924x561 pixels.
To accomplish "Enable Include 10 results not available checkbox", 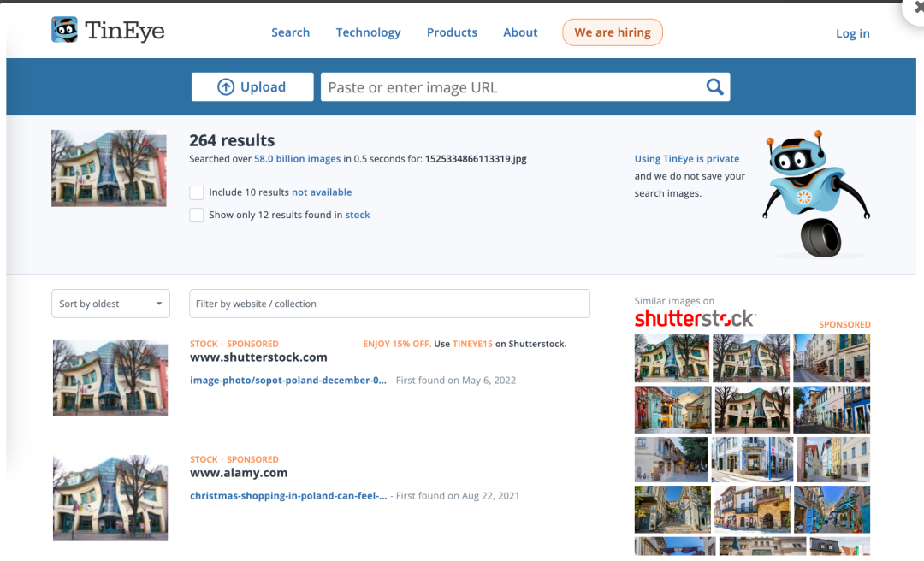I will tap(196, 192).
